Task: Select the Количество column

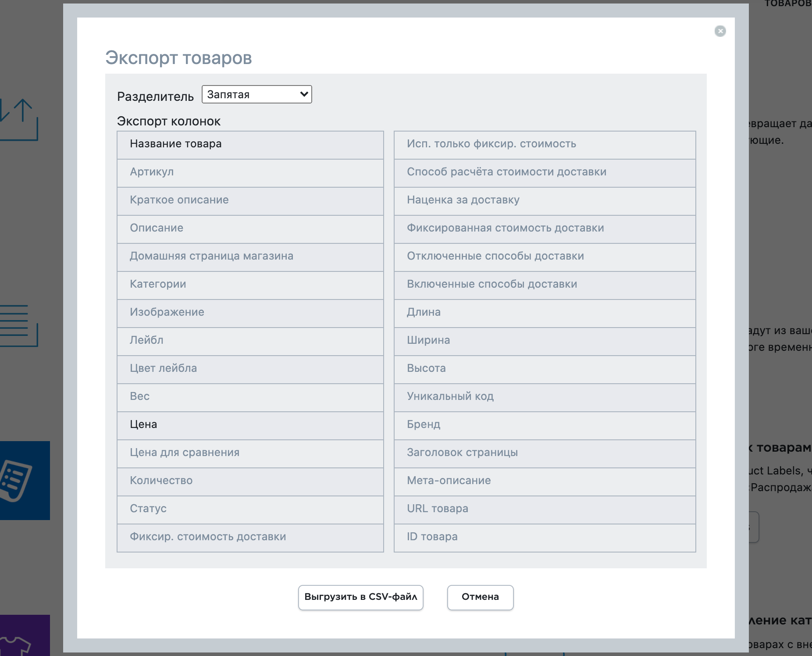Action: click(250, 481)
